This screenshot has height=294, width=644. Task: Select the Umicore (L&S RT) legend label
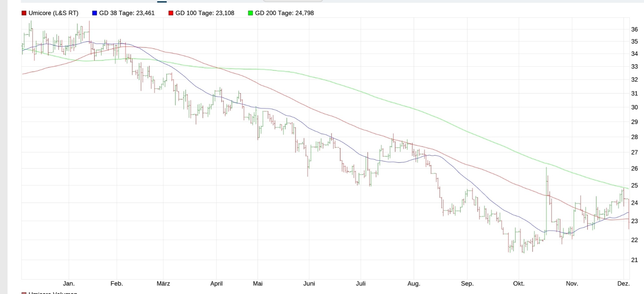coord(53,13)
